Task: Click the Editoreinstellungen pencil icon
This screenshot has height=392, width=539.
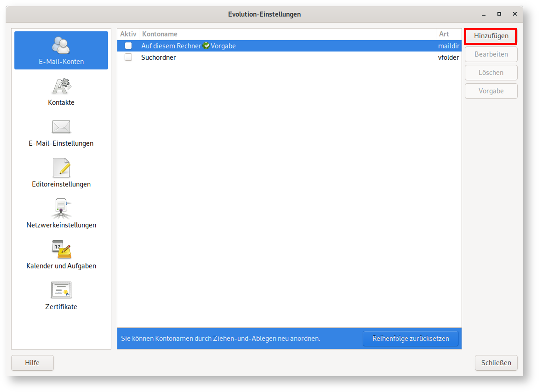Action: [x=61, y=168]
